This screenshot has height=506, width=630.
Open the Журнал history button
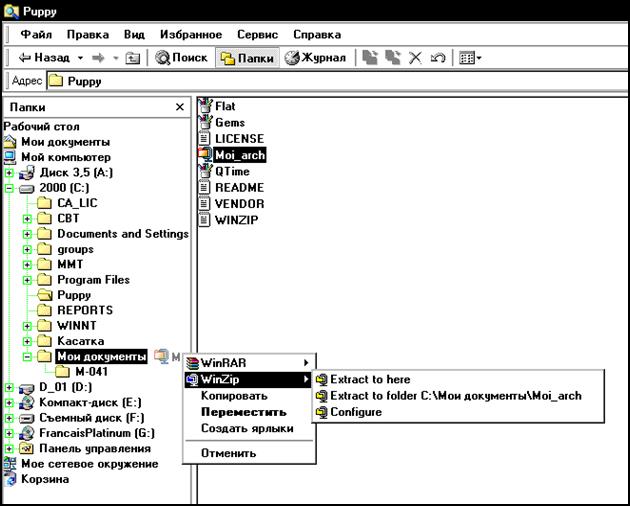tap(315, 58)
